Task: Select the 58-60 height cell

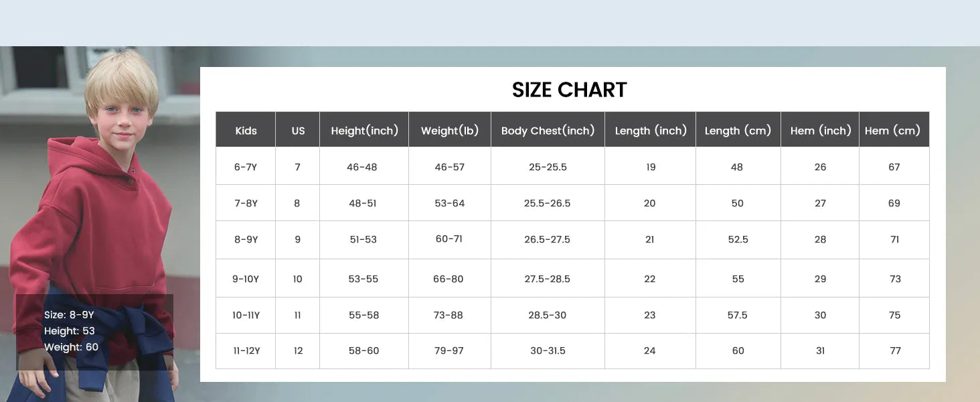Action: pyautogui.click(x=363, y=350)
